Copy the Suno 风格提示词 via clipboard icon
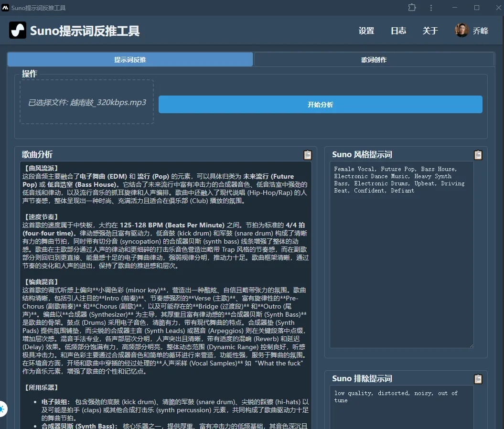This screenshot has width=504, height=429. click(478, 155)
